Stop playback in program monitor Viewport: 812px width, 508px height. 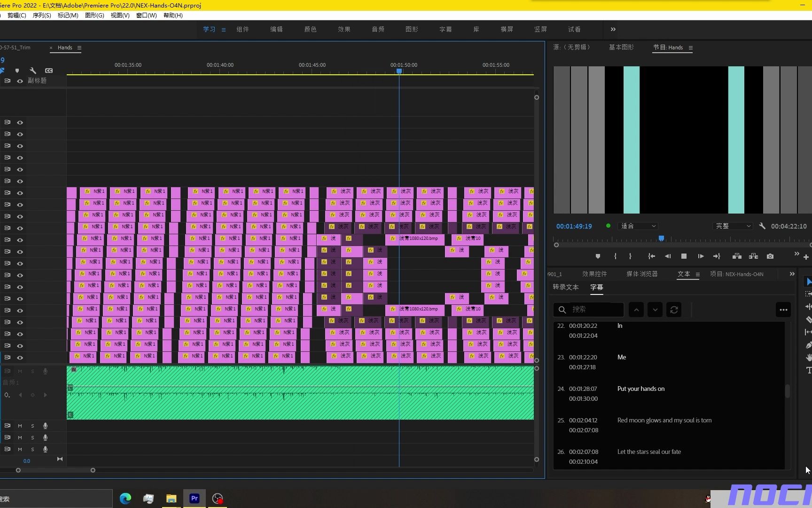[x=684, y=256]
